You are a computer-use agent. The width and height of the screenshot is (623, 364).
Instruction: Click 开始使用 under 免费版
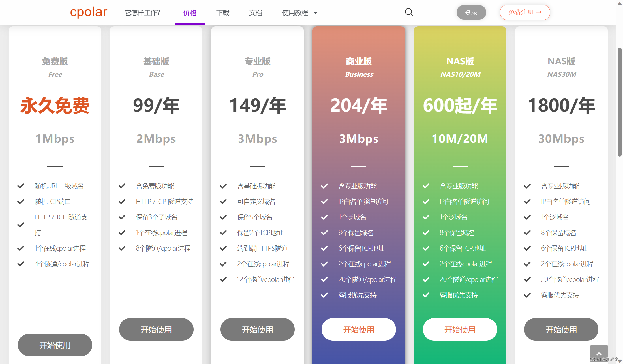tap(55, 345)
